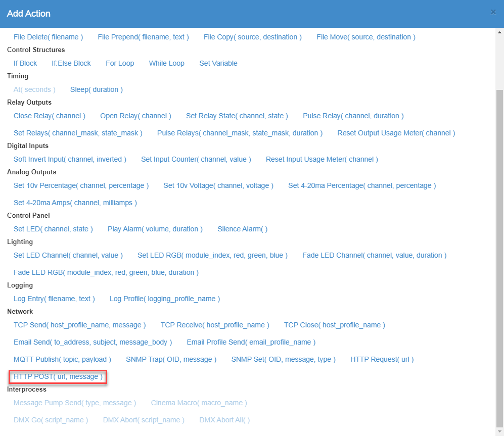Close the Add Action dialog

493,13
